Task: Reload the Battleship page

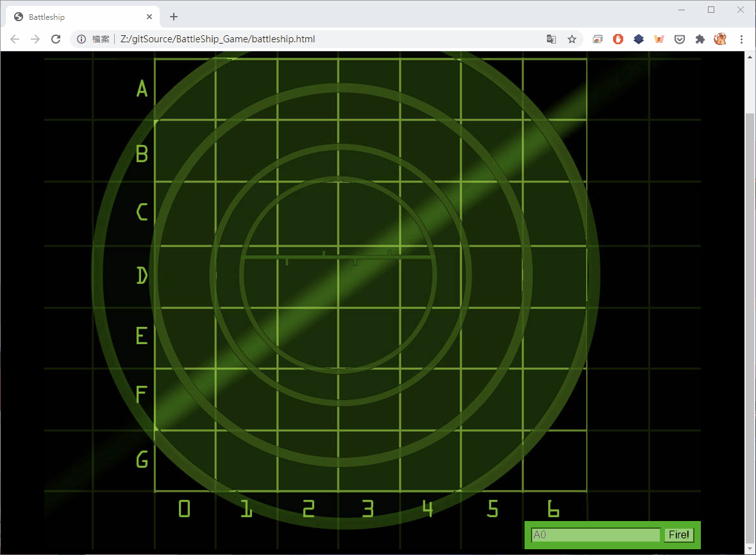Action: coord(56,39)
